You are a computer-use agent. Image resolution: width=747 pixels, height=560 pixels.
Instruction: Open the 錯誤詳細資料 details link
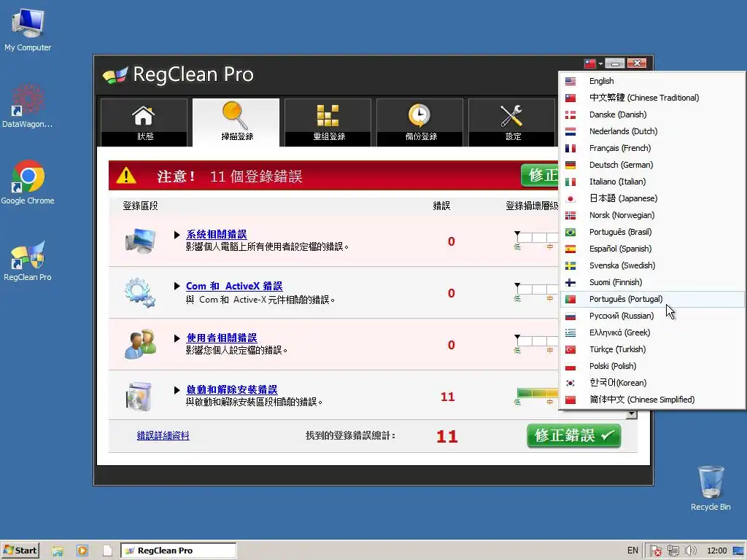point(163,436)
